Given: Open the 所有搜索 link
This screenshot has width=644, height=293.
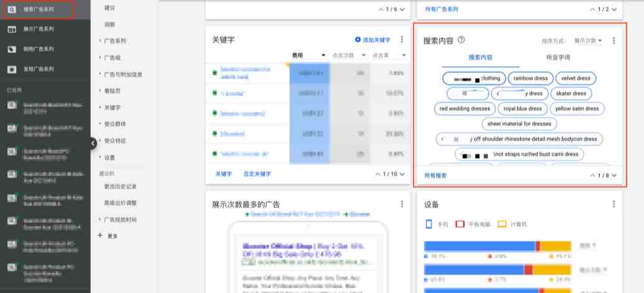Looking at the screenshot, I should click(436, 175).
